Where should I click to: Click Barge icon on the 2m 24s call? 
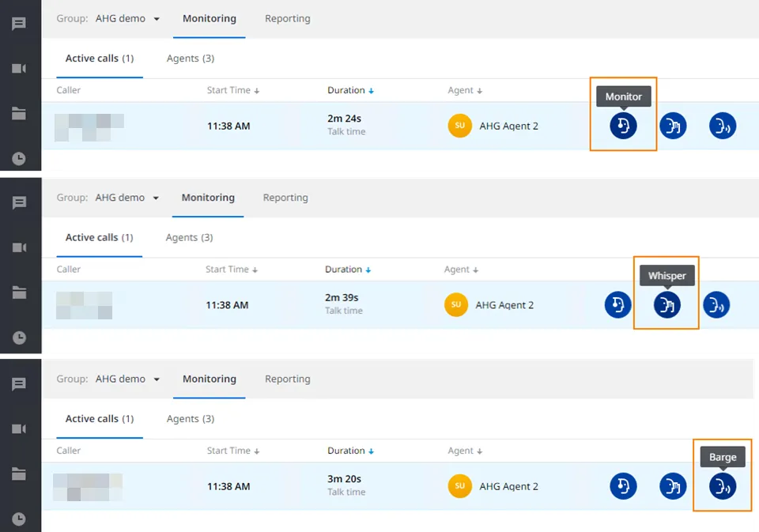tap(723, 126)
